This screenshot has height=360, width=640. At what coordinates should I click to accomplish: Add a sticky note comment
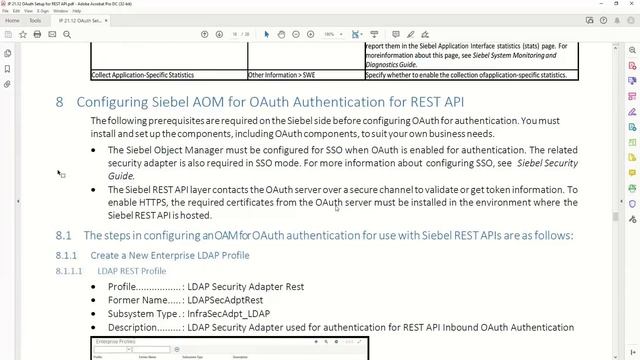point(396,35)
